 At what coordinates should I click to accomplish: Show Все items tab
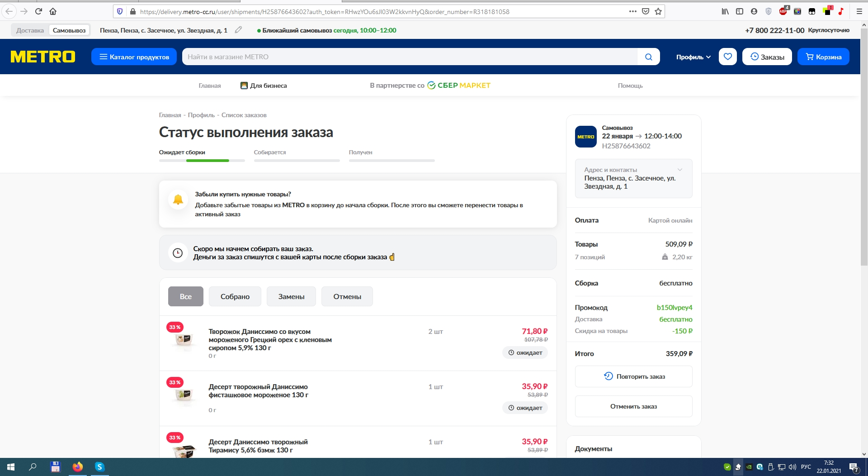186,296
